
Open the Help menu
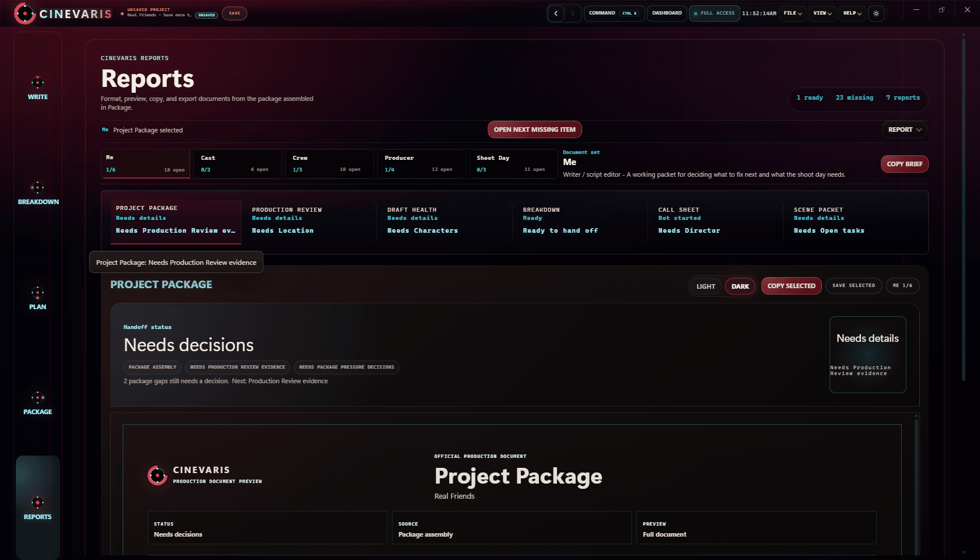[852, 13]
